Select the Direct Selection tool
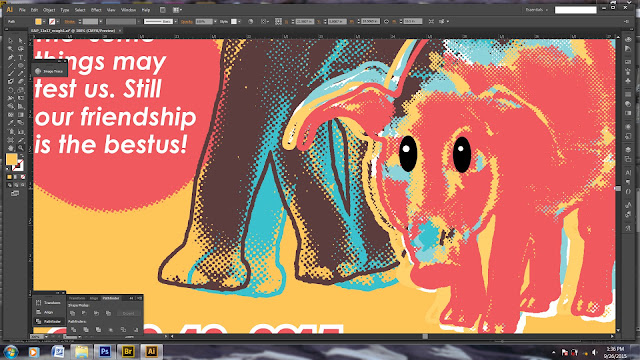The width and height of the screenshot is (640, 360). pos(20,41)
